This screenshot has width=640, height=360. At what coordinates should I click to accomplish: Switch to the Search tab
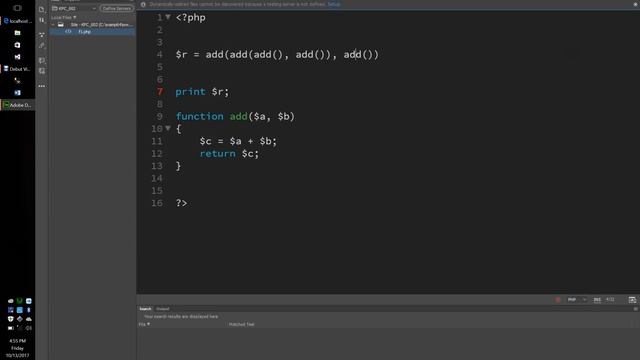tap(145, 309)
